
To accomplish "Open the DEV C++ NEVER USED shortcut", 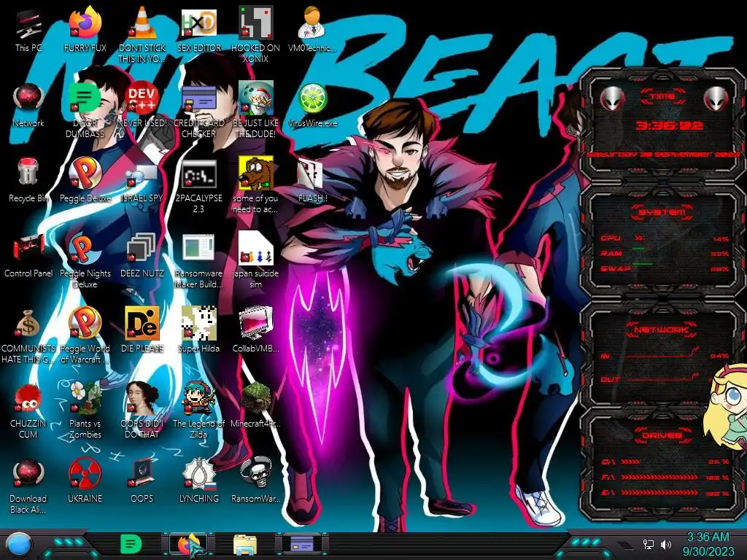I will click(x=142, y=105).
